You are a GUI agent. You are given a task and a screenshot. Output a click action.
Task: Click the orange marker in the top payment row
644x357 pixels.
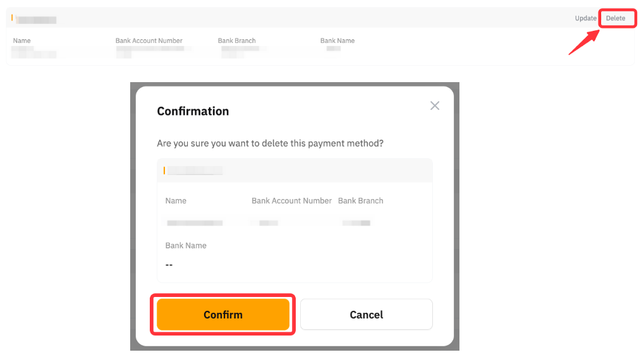tap(12, 18)
